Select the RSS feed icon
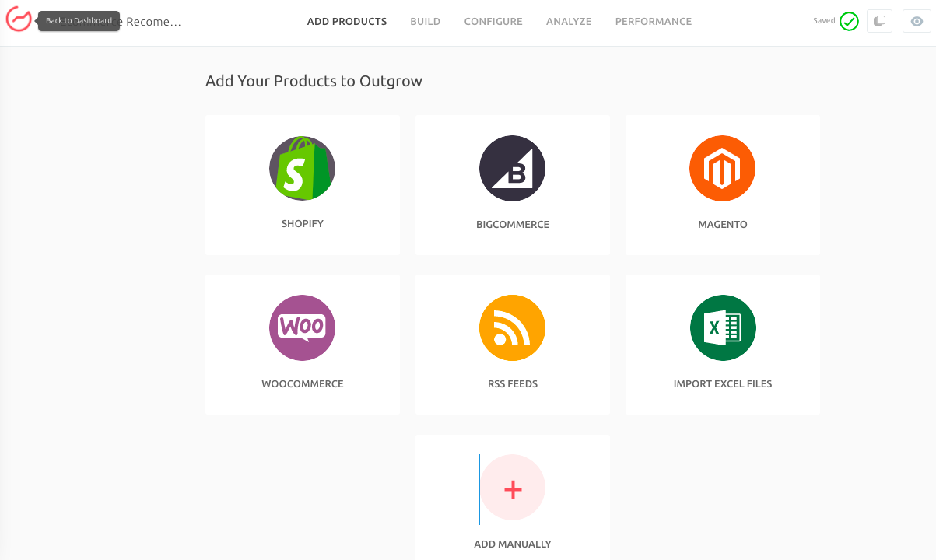The image size is (936, 560). pyautogui.click(x=512, y=327)
